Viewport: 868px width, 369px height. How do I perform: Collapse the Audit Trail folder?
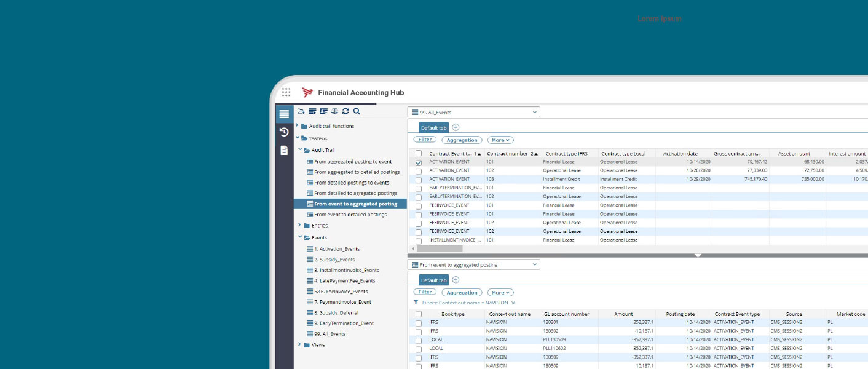[300, 149]
